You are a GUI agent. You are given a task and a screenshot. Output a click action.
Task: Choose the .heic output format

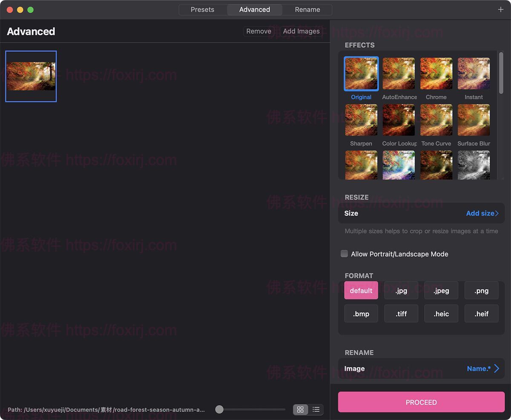point(441,314)
